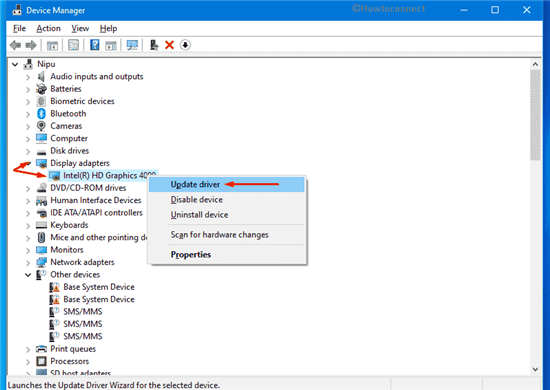Expand the Network adapters node
The width and height of the screenshot is (550, 390).
[x=28, y=262]
